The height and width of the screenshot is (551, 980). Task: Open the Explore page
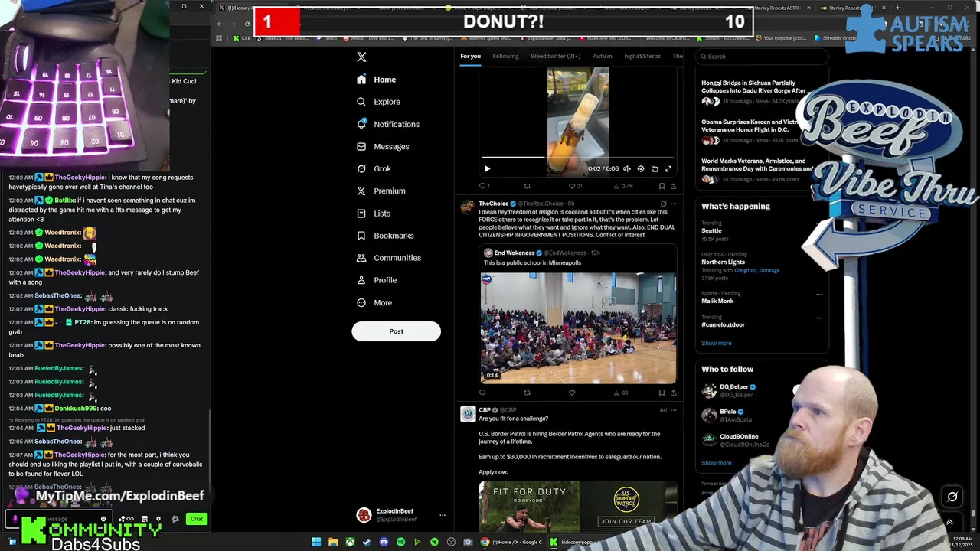tap(378, 102)
